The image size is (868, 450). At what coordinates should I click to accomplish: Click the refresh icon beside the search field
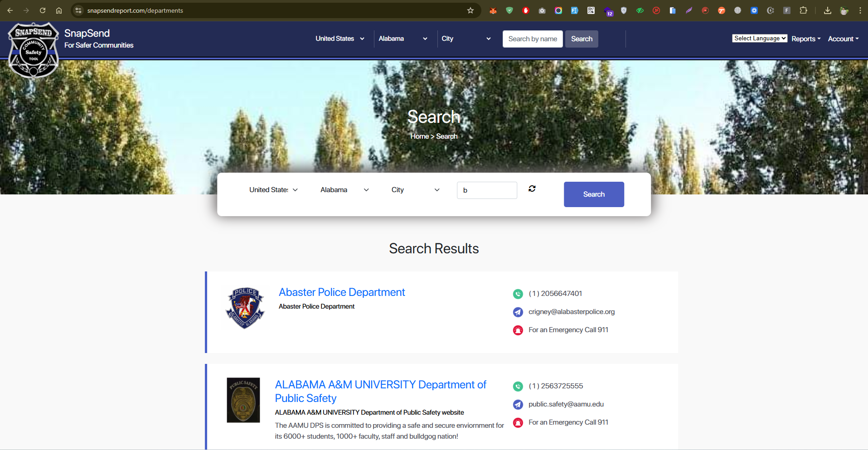click(x=532, y=189)
